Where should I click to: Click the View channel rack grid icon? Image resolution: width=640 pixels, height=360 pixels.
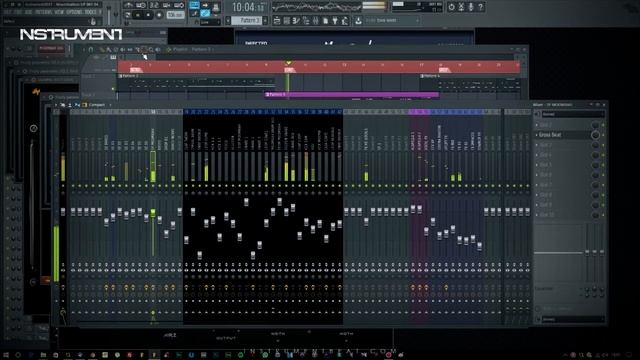pos(287,20)
